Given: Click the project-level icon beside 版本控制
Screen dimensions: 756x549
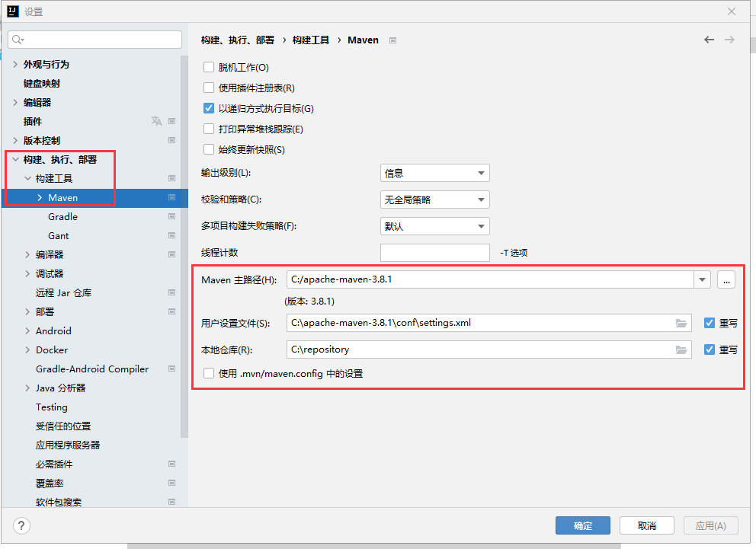Looking at the screenshot, I should click(x=172, y=140).
